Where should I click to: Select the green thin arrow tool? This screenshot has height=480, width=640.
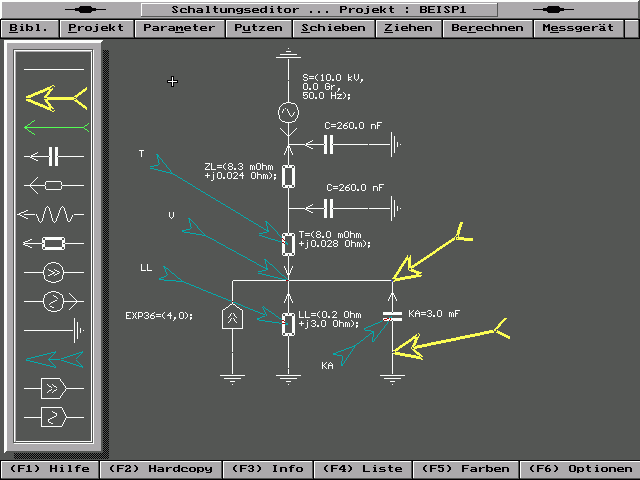coord(56,127)
